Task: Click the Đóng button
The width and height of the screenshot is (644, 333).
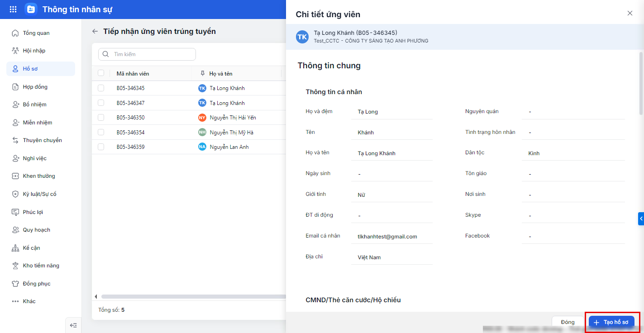Action: coord(568,322)
